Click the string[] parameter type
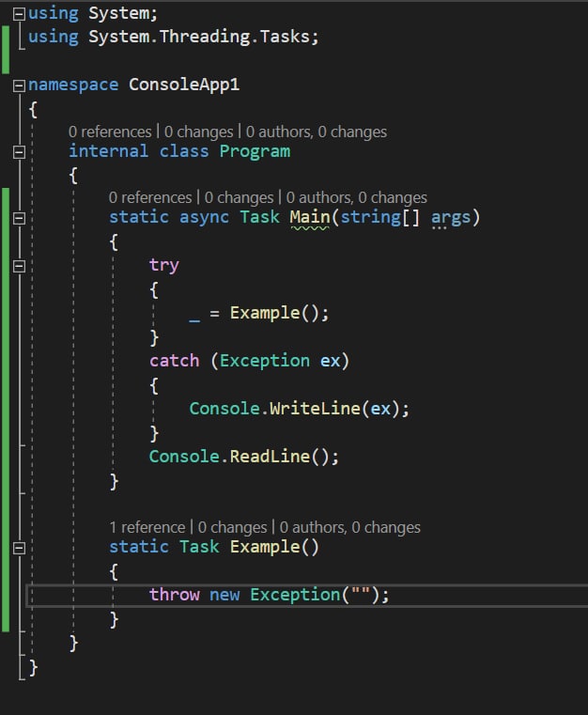 (x=379, y=217)
